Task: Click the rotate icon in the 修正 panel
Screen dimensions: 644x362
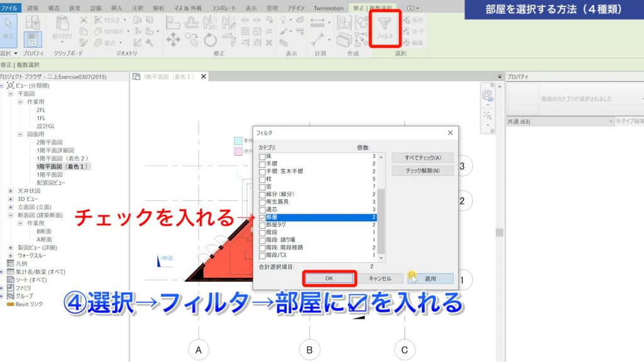Action: (211, 40)
